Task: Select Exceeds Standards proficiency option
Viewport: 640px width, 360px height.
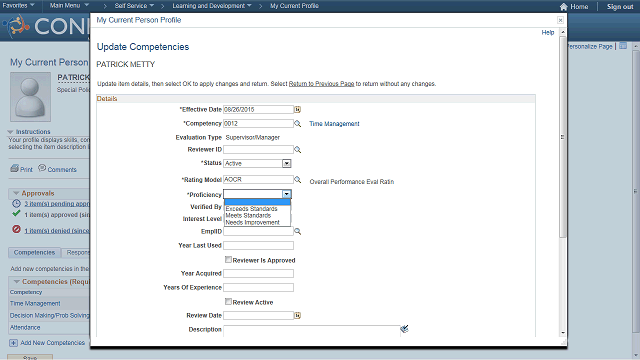Action: coord(251,209)
